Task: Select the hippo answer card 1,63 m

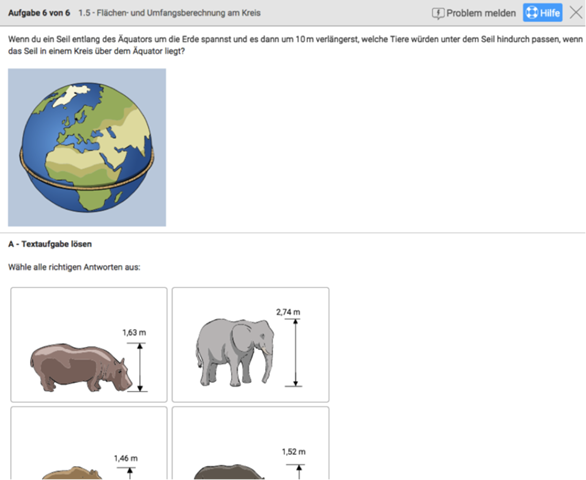Action: tap(89, 345)
